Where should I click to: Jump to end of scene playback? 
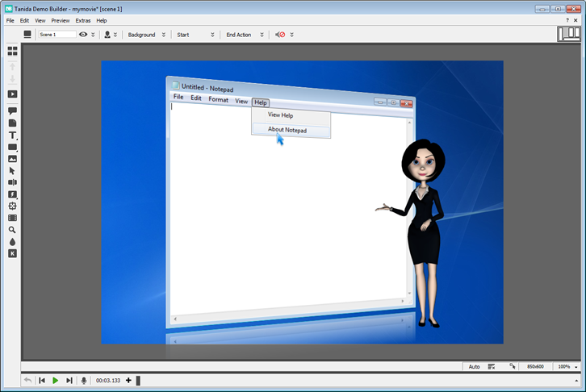pos(69,381)
